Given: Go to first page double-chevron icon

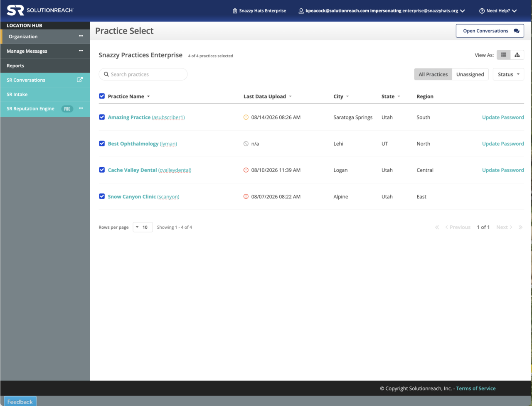Looking at the screenshot, I should point(437,227).
